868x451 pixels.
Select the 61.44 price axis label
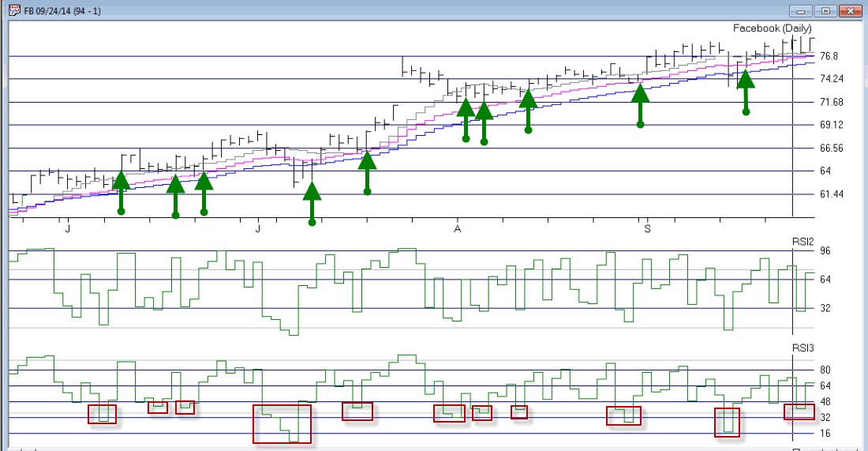(832, 194)
